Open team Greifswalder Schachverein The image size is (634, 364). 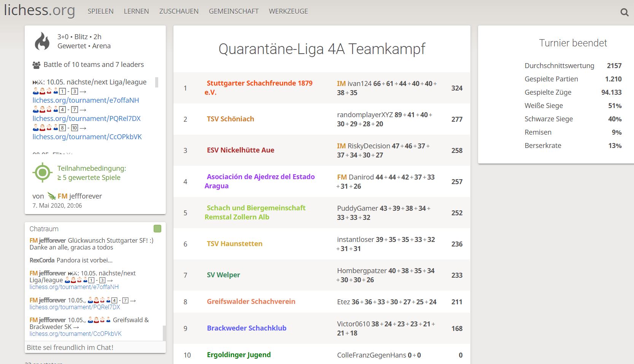click(251, 302)
